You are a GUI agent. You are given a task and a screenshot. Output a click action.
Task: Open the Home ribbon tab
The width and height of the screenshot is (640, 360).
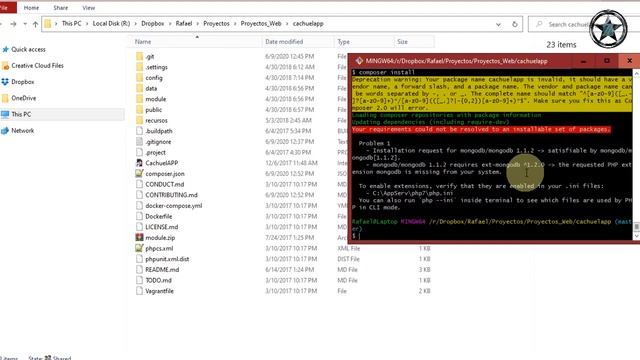[x=31, y=8]
